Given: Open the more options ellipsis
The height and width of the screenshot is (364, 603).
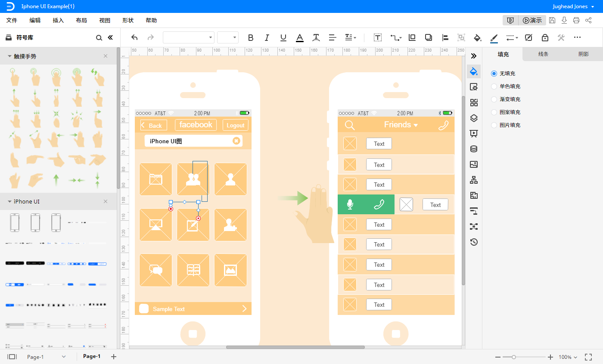Looking at the screenshot, I should [577, 37].
